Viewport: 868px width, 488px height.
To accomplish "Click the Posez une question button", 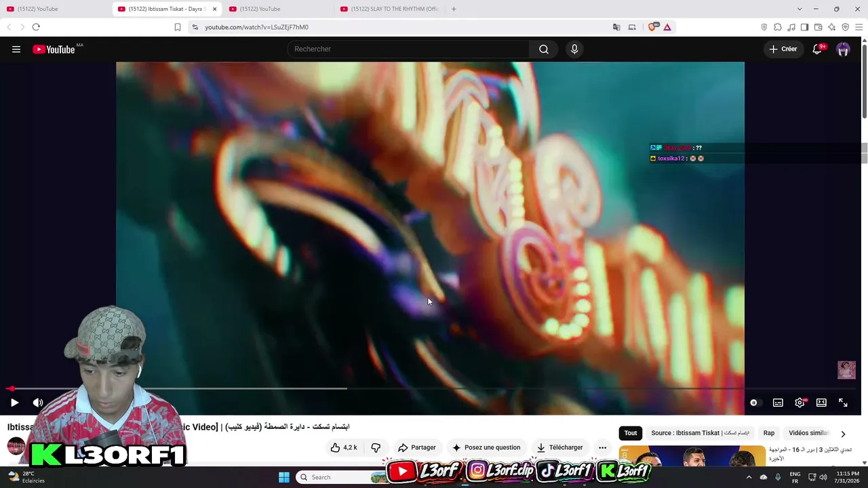I will (486, 447).
